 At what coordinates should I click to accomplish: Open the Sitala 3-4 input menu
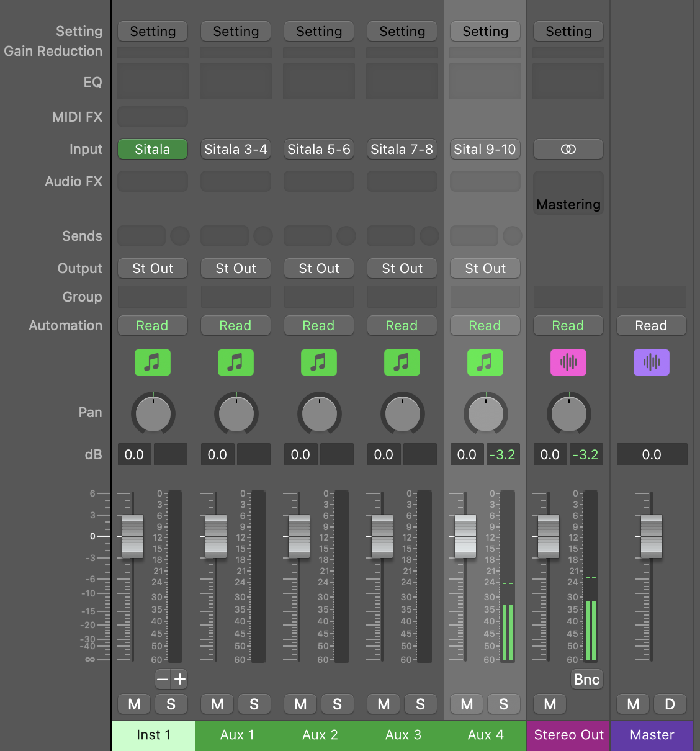pos(236,149)
